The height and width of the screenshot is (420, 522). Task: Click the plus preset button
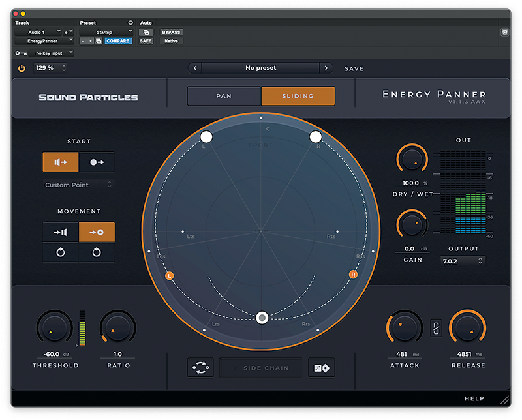point(91,41)
